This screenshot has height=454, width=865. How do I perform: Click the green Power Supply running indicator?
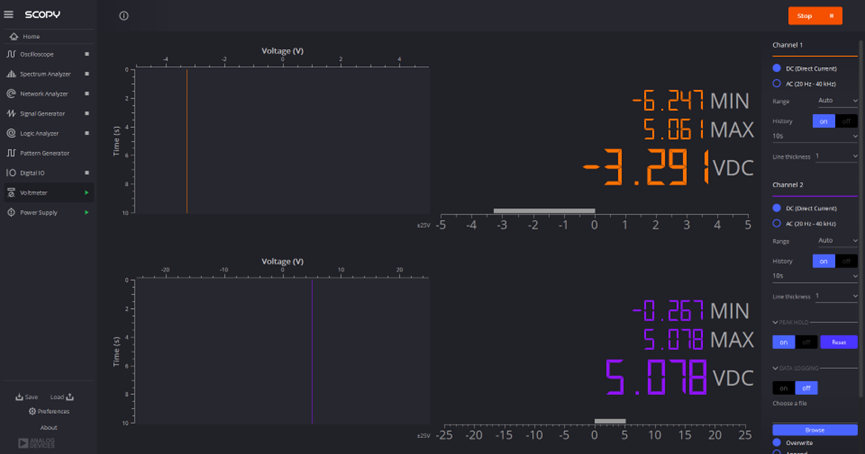point(87,212)
